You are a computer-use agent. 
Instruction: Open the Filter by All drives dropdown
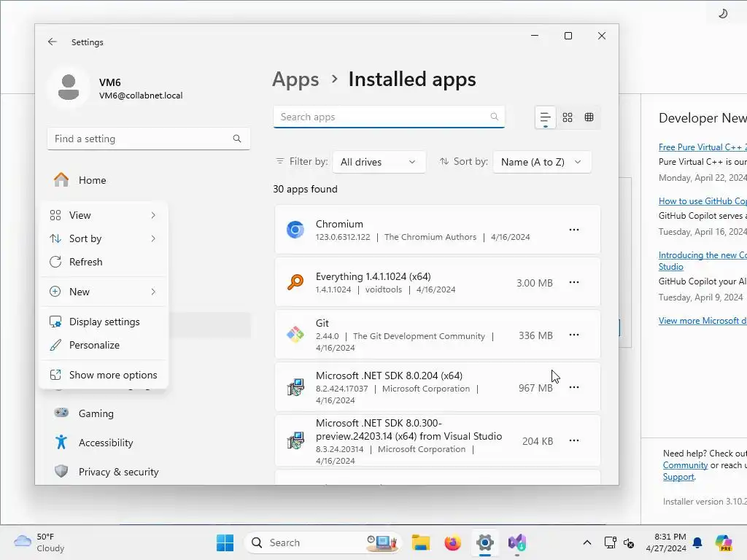click(379, 162)
